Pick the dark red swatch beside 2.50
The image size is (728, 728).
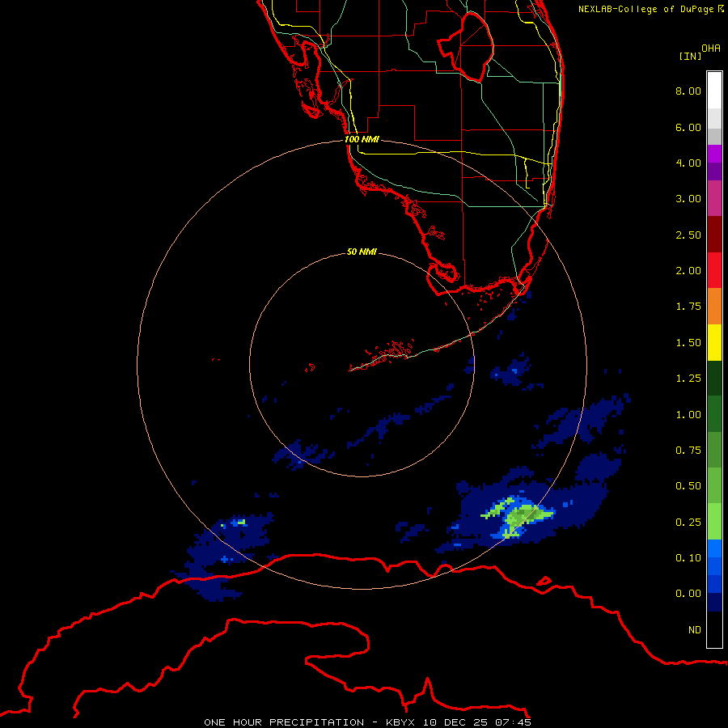tap(714, 235)
